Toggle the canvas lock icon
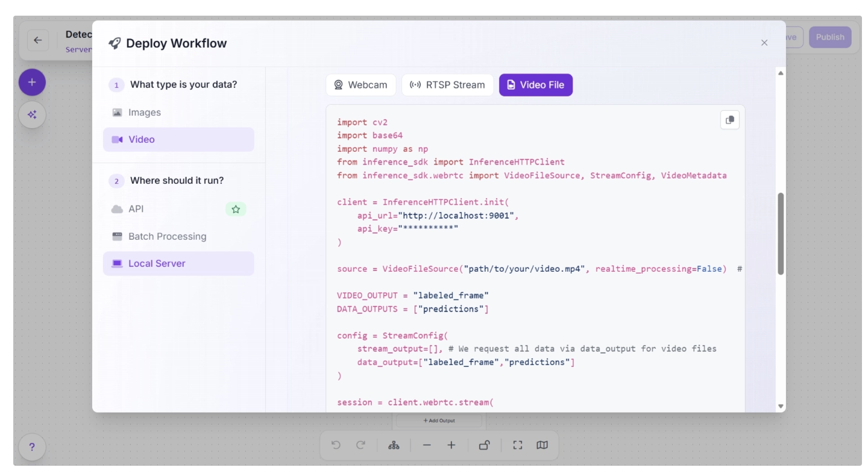 [x=484, y=445]
